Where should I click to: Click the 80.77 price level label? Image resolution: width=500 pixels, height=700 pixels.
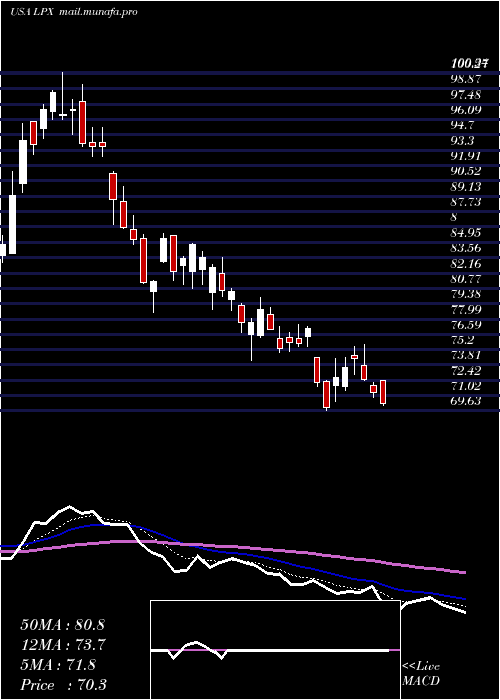pos(466,279)
